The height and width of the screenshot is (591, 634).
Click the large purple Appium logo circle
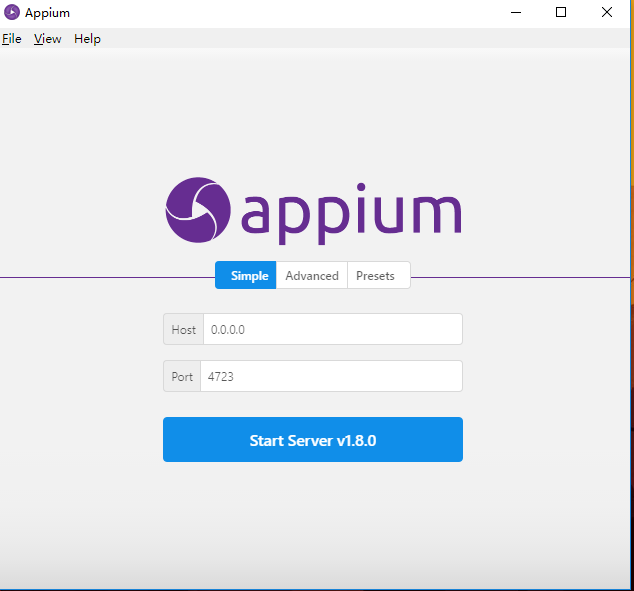point(198,210)
